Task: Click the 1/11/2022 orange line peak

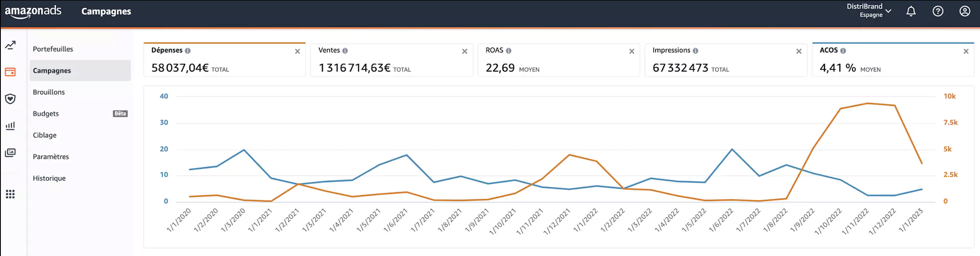Action: point(868,103)
